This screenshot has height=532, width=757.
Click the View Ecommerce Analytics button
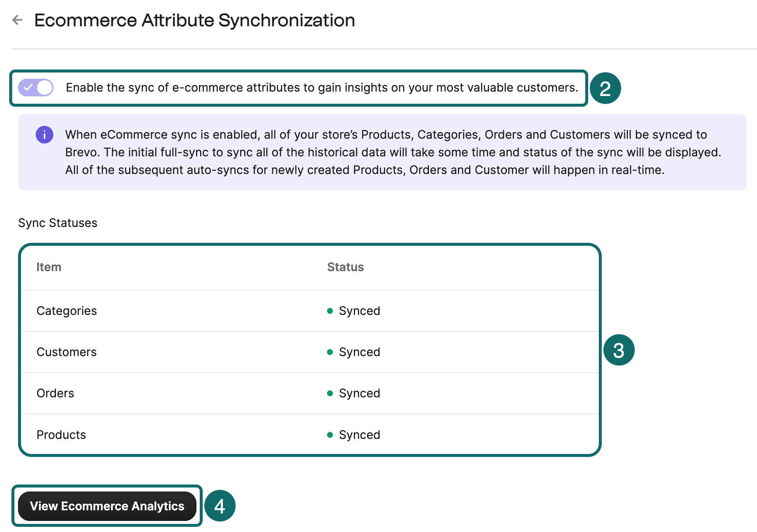(107, 506)
